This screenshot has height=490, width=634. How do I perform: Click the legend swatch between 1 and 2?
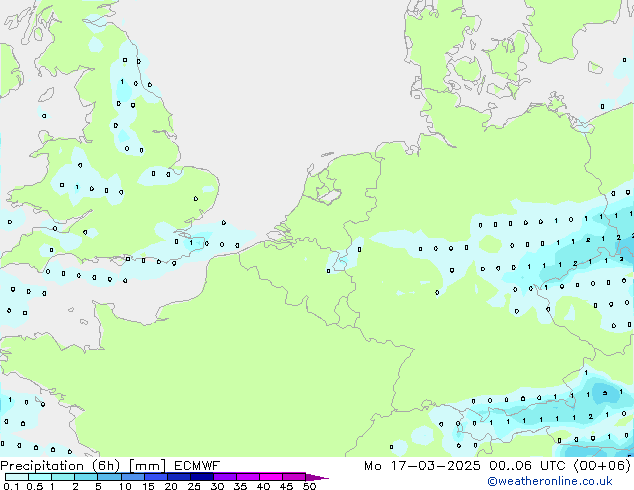(63, 477)
